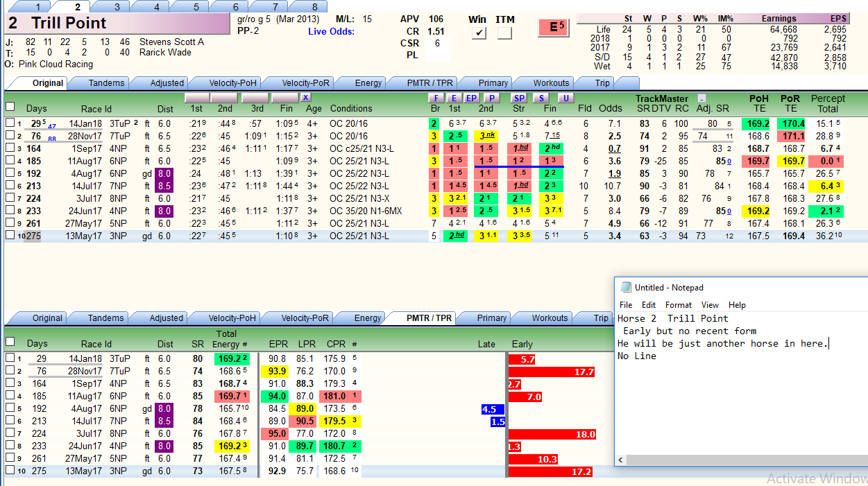Click trainer name Rarick Wade
Viewport: 868px width, 486px height.
coord(165,53)
